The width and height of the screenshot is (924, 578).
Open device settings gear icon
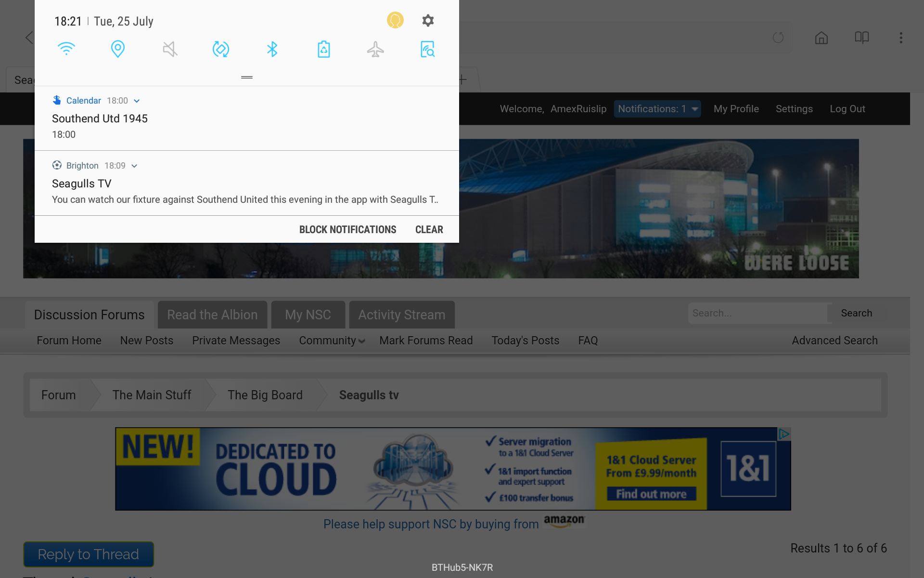428,20
